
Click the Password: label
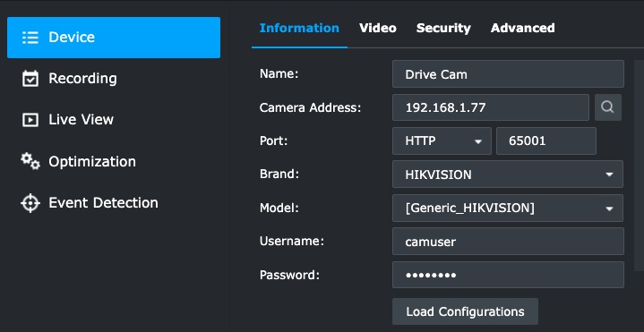289,275
